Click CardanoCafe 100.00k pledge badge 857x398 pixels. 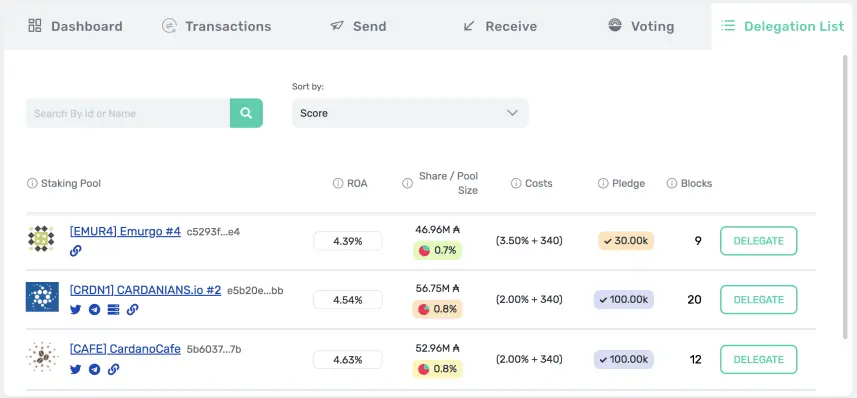pos(624,360)
